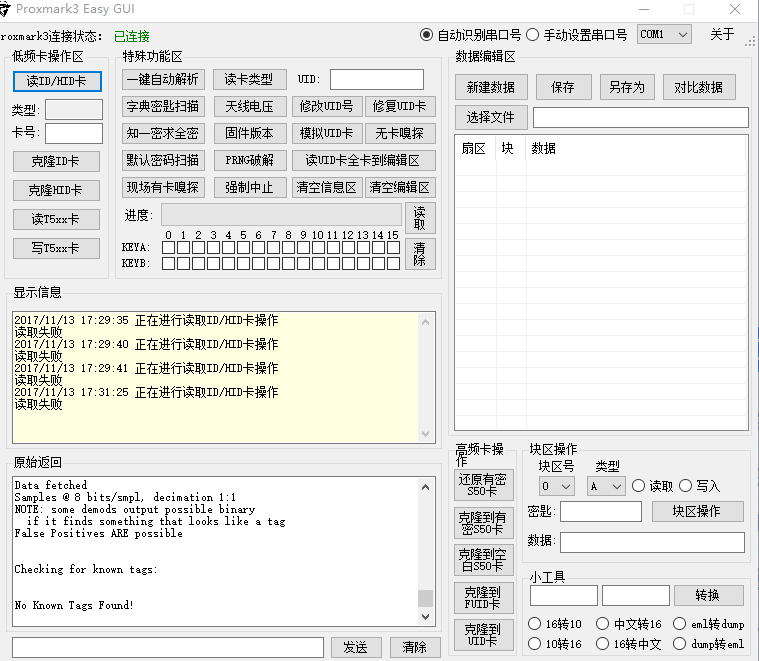
Task: Click the 模拟UID卡 button
Action: pyautogui.click(x=327, y=134)
